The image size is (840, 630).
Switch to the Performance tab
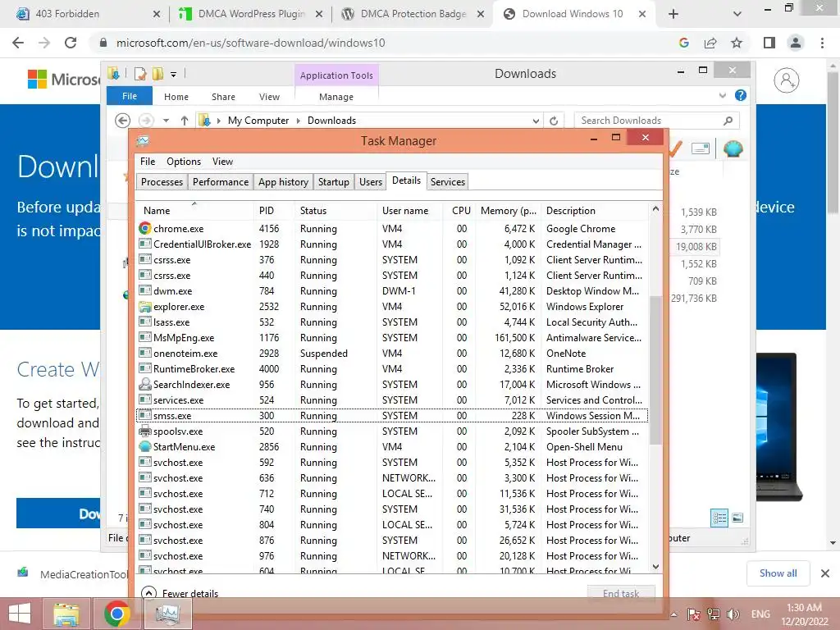tap(221, 181)
